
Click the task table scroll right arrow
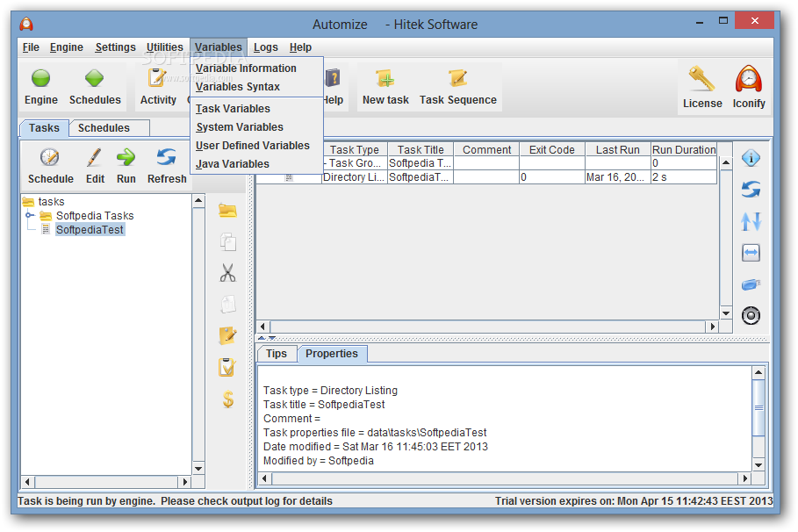(x=712, y=327)
